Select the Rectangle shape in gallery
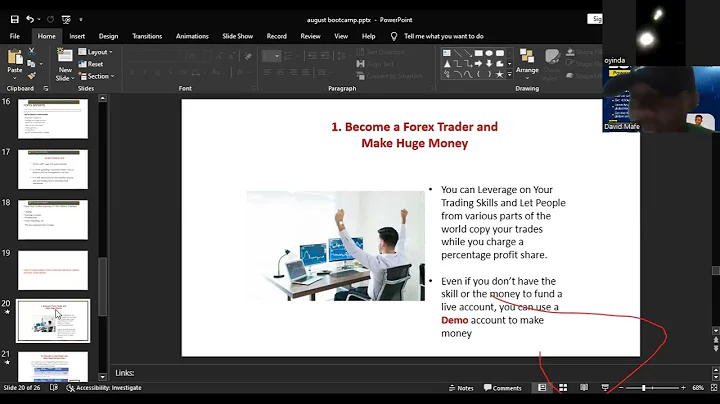The image size is (720, 404). [x=478, y=53]
